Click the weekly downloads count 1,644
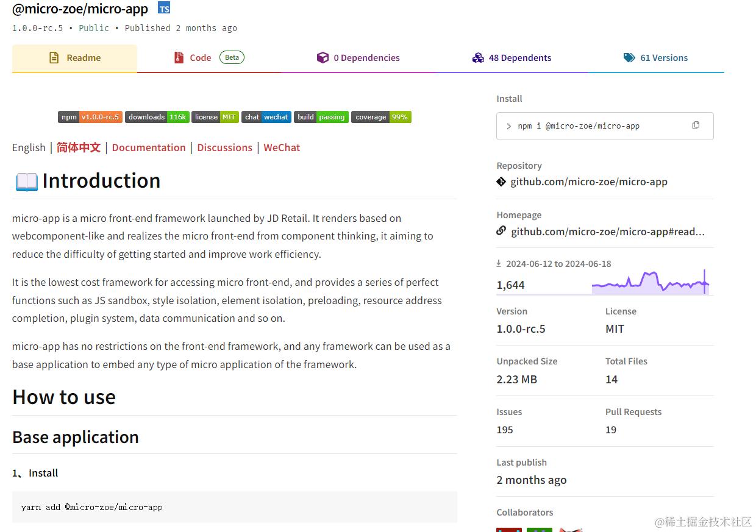The height and width of the screenshot is (532, 756). point(510,285)
